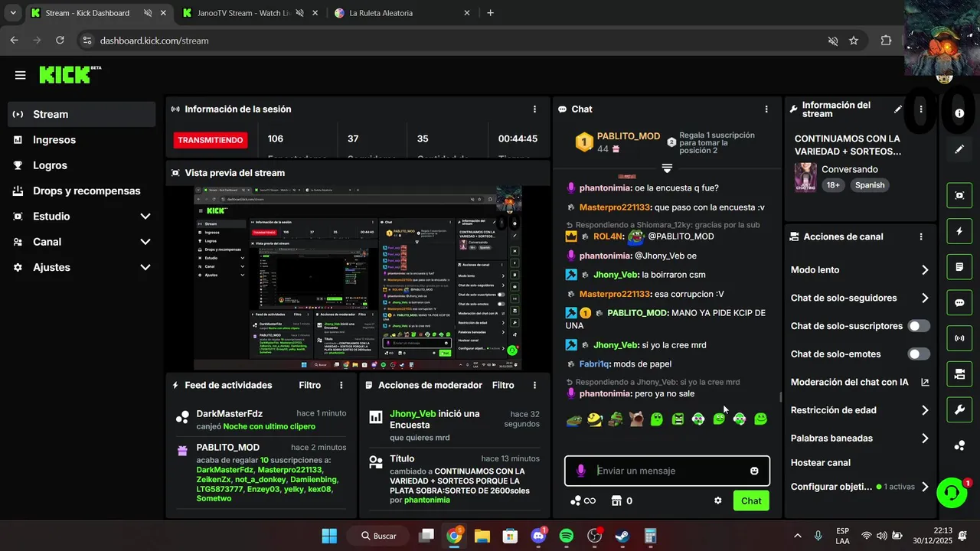Viewport: 980px width, 551px height.
Task: Toggle the chat bubble icon in right strip
Action: (959, 302)
